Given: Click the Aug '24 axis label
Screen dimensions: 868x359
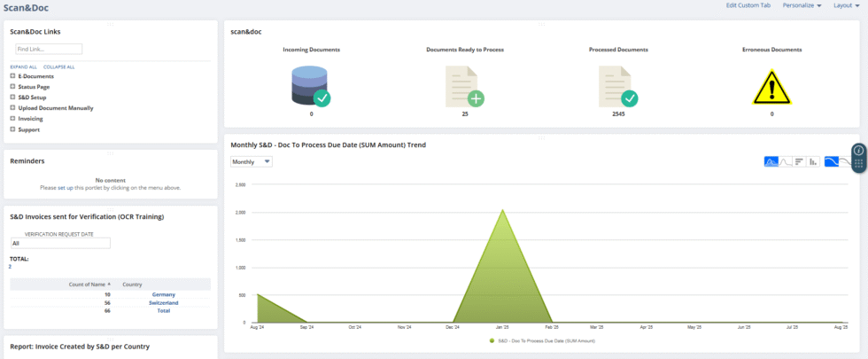Looking at the screenshot, I should click(258, 327).
